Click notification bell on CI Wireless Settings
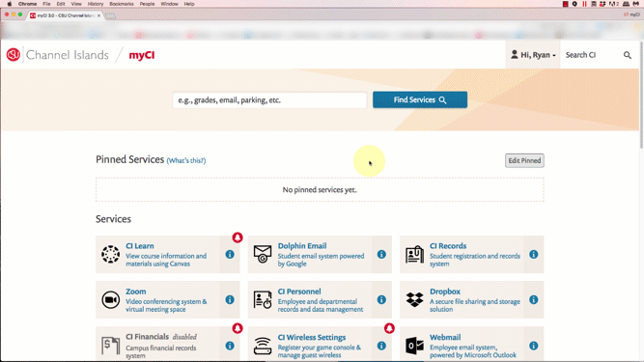This screenshot has width=644, height=362. [389, 328]
